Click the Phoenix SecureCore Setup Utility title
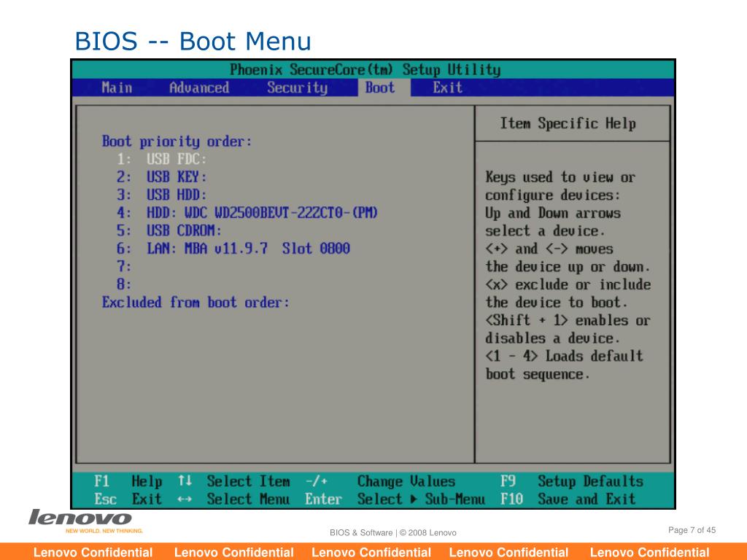Image resolution: width=747 pixels, height=560 pixels. [x=365, y=70]
